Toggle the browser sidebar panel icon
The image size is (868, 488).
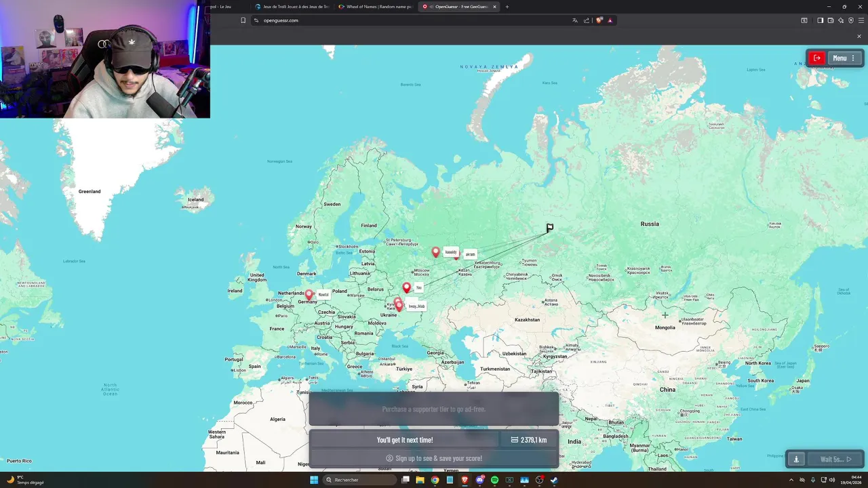tap(820, 20)
